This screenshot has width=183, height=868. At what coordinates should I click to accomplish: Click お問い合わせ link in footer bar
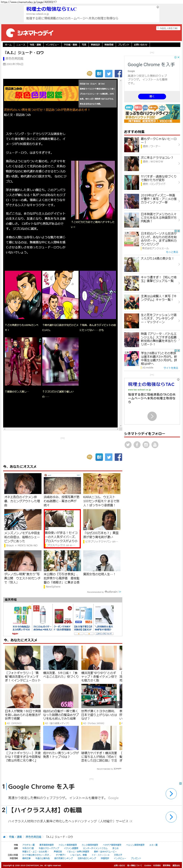tap(119, 865)
